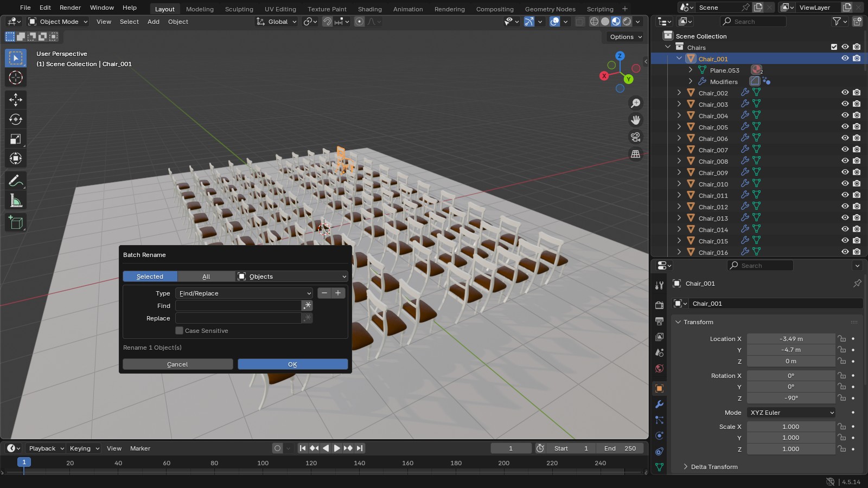Enable the Case Sensitive checkbox

click(x=180, y=331)
